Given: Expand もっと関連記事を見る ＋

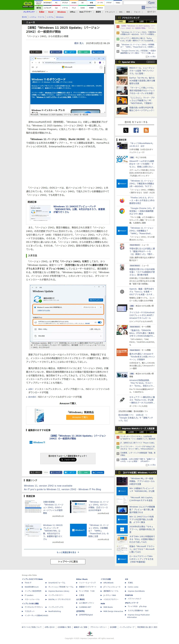Looking at the screenshot, I should [68, 552].
